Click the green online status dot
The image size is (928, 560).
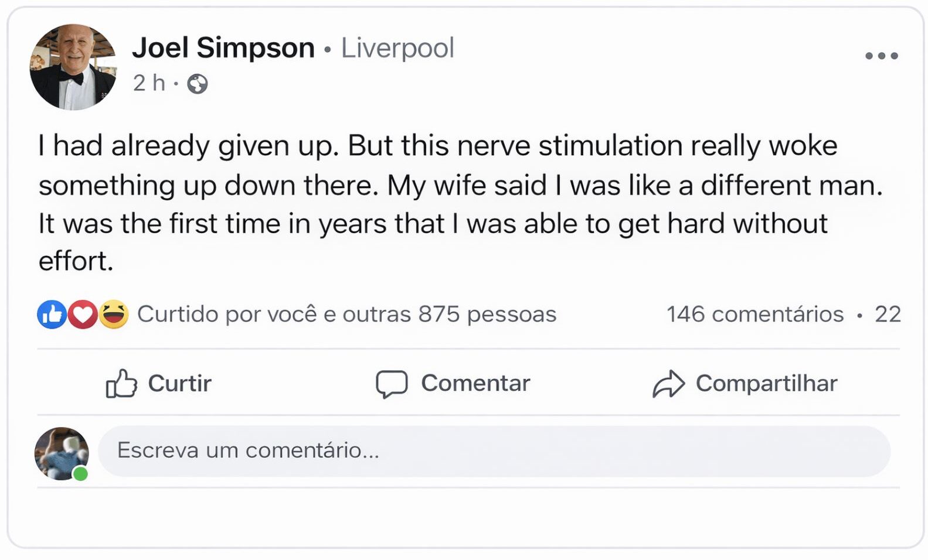(80, 473)
